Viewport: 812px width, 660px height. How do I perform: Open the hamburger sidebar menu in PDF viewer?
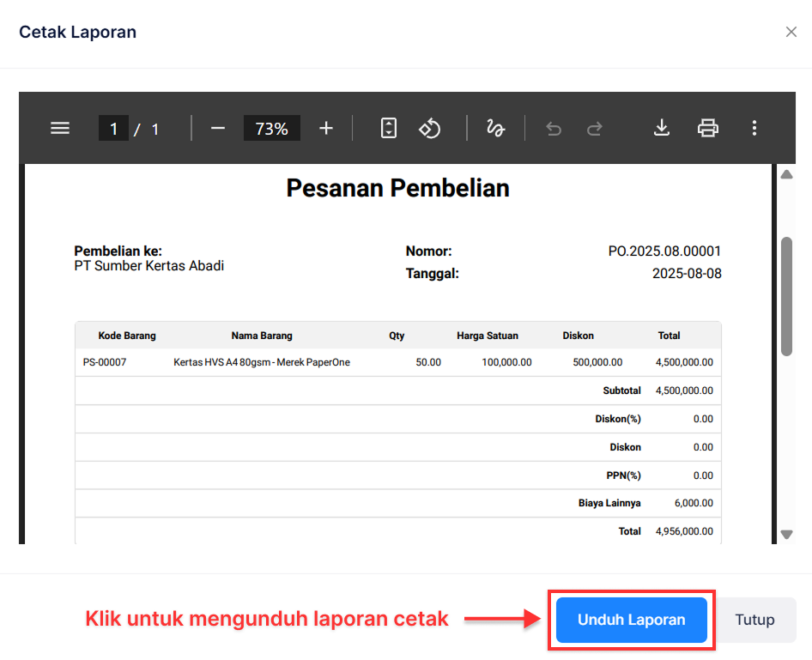(59, 128)
